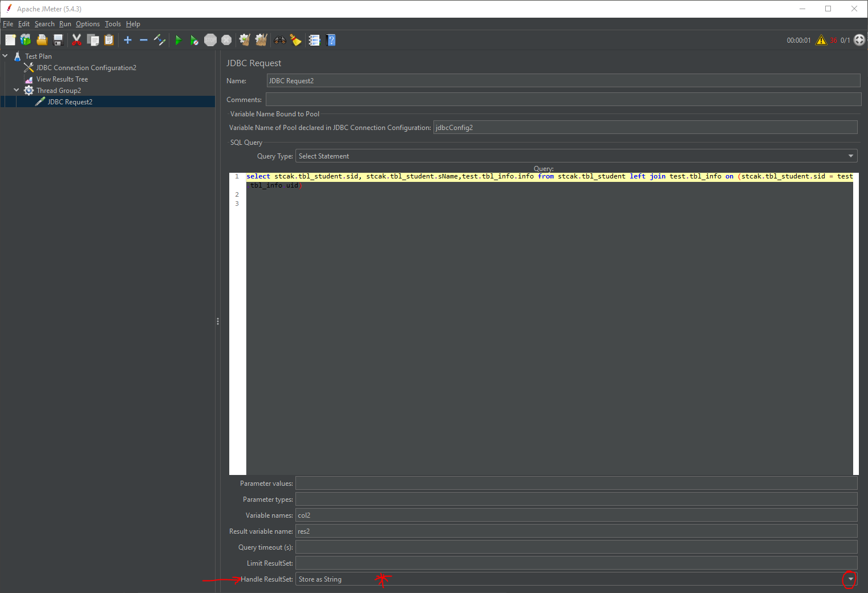Open the File menu
This screenshot has width=868, height=593.
click(x=8, y=24)
